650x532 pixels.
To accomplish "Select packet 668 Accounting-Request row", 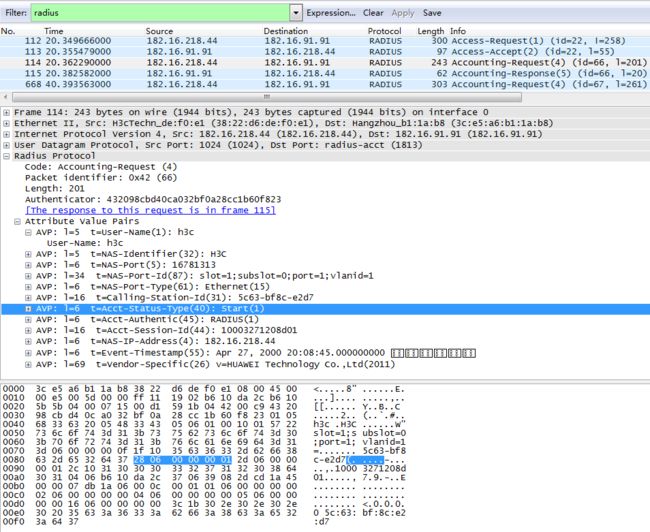I will tap(325, 84).
